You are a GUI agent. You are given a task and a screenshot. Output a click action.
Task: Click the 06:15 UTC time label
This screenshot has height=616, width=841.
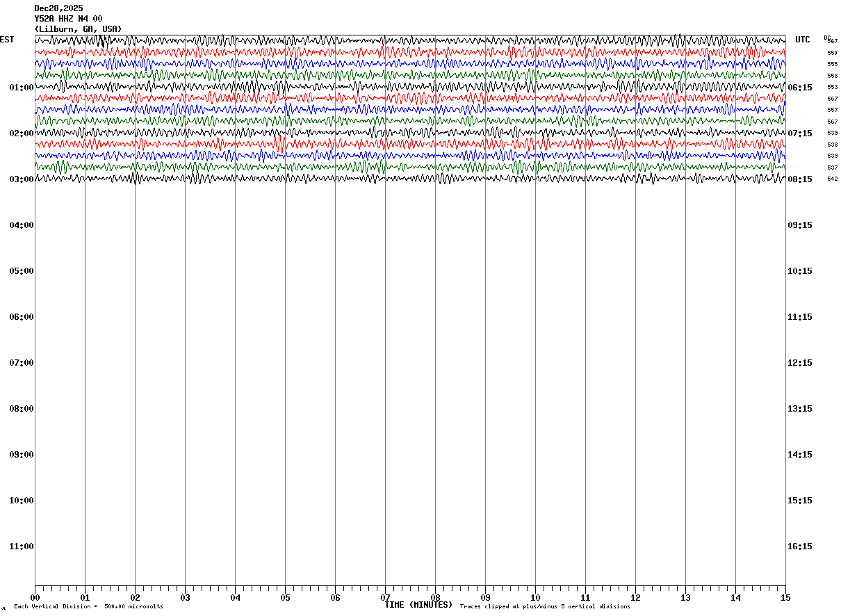800,88
